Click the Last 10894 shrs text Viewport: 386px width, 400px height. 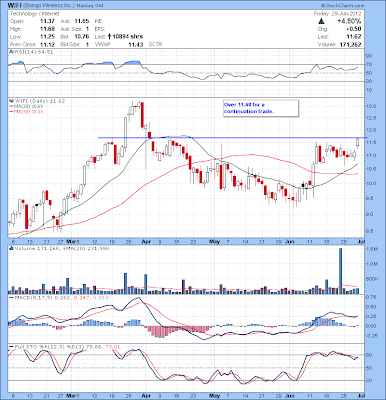tap(119, 36)
